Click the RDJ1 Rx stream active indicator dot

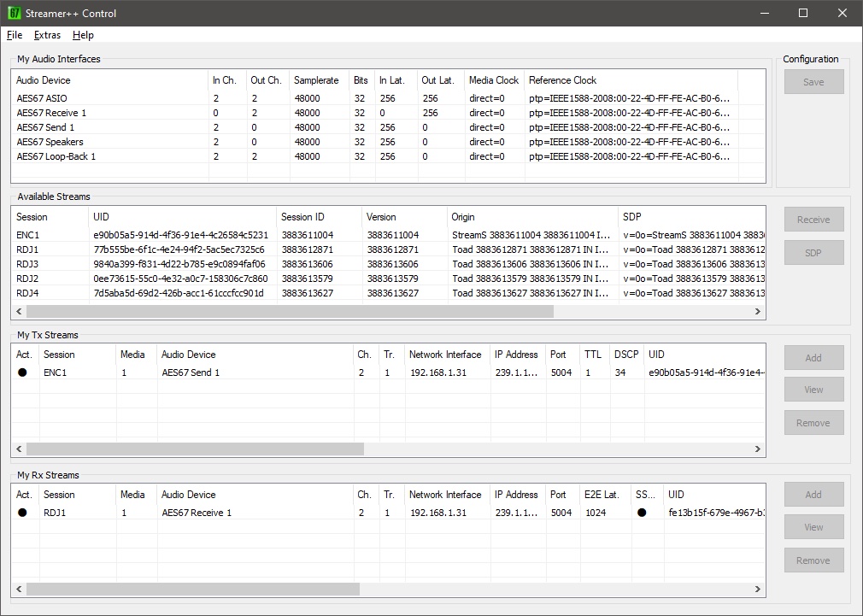tap(22, 513)
